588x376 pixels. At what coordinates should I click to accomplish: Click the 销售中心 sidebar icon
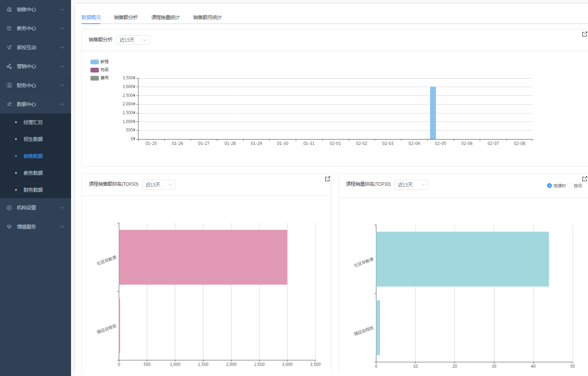[x=9, y=9]
